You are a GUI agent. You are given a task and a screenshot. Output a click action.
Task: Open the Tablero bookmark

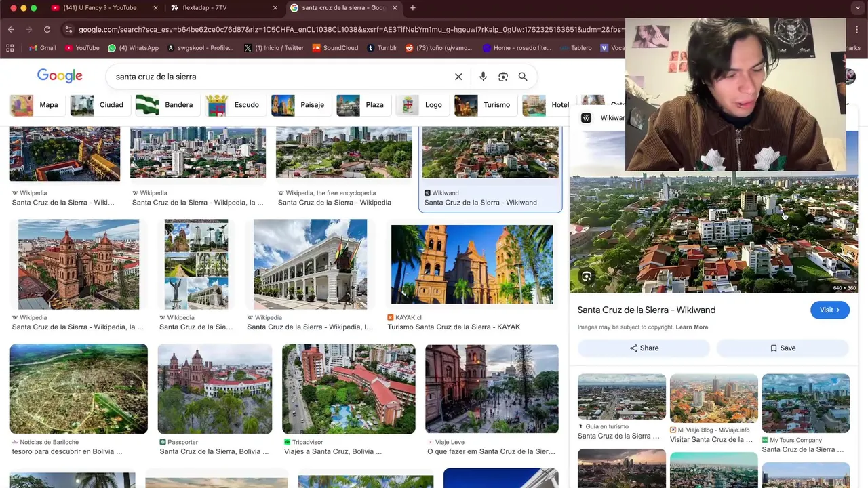tap(576, 48)
